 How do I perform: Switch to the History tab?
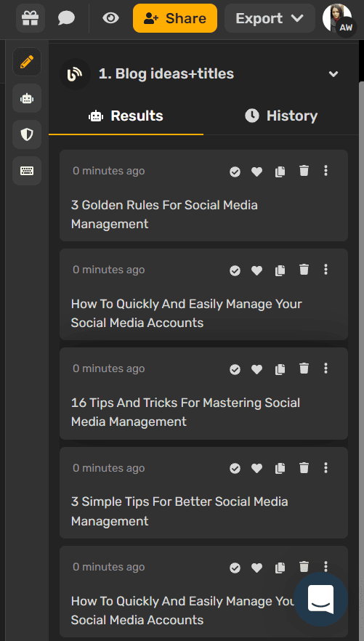[281, 116]
